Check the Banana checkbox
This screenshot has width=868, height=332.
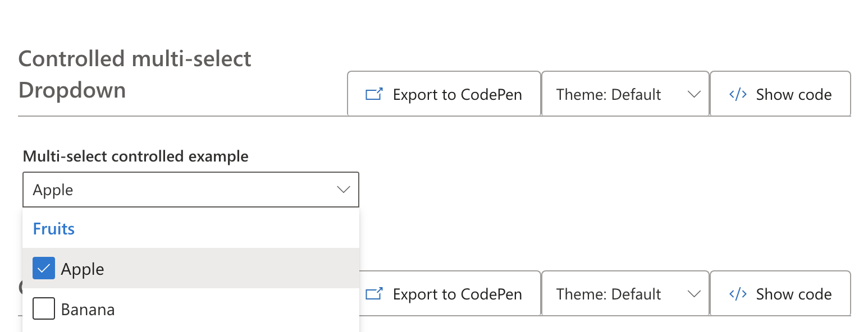pos(43,308)
